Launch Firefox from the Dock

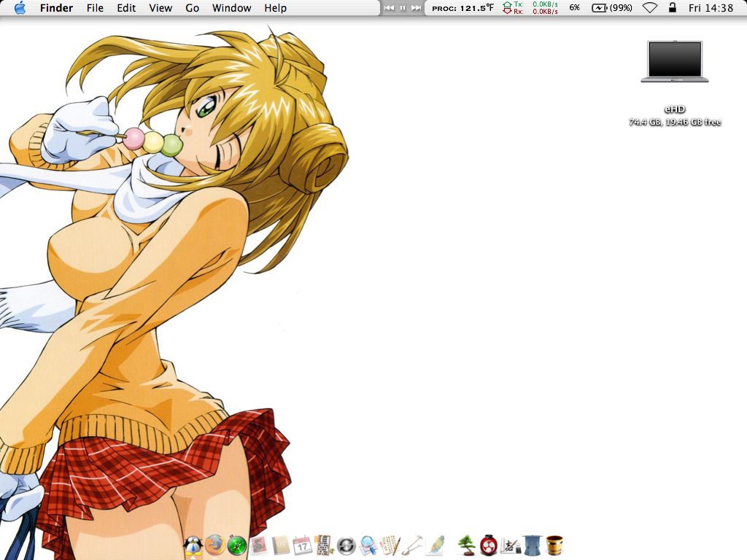pos(215,545)
